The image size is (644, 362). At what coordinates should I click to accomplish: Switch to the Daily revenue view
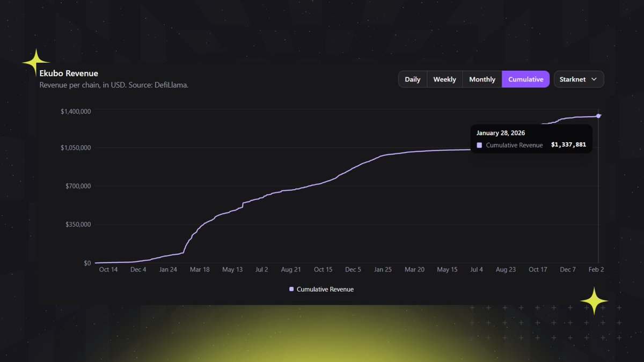[x=412, y=79]
